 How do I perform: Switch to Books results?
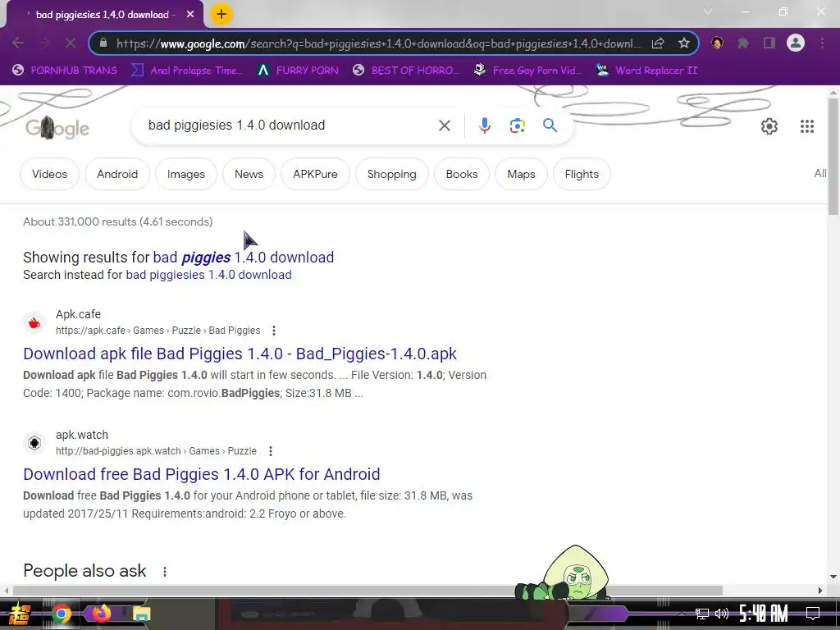pyautogui.click(x=461, y=174)
